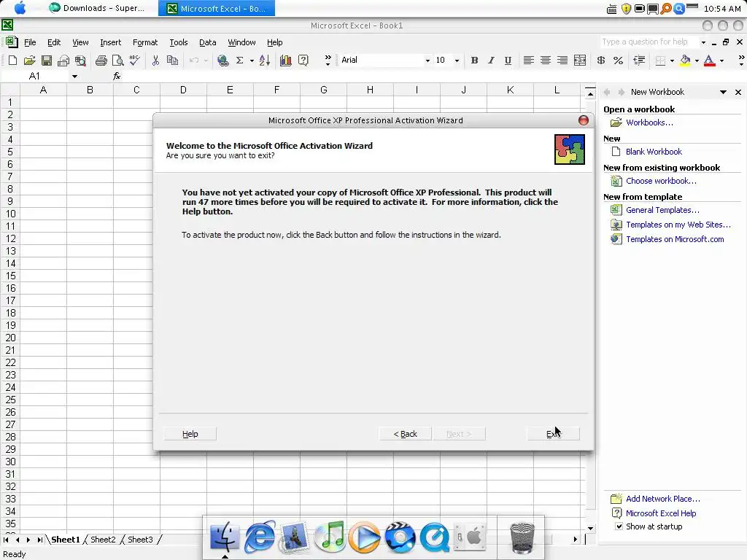Sort ascending with A-Z icon
Image resolution: width=747 pixels, height=560 pixels.
click(265, 61)
